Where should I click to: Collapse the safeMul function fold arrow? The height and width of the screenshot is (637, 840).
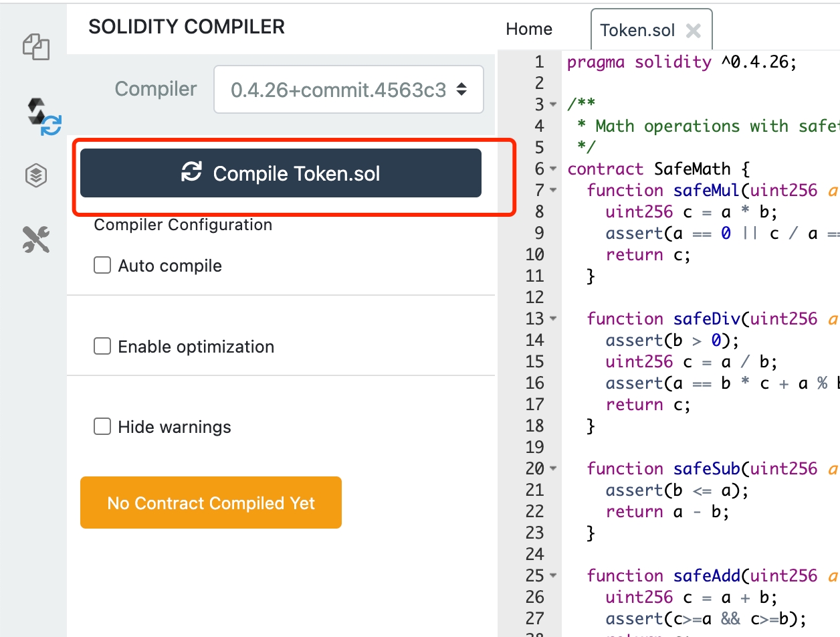[x=553, y=191]
